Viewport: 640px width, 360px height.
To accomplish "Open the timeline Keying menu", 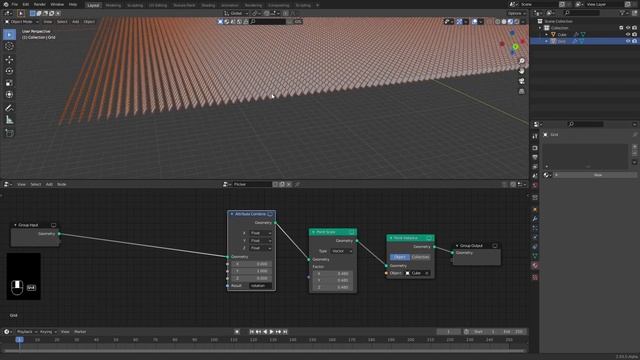I will point(48,332).
